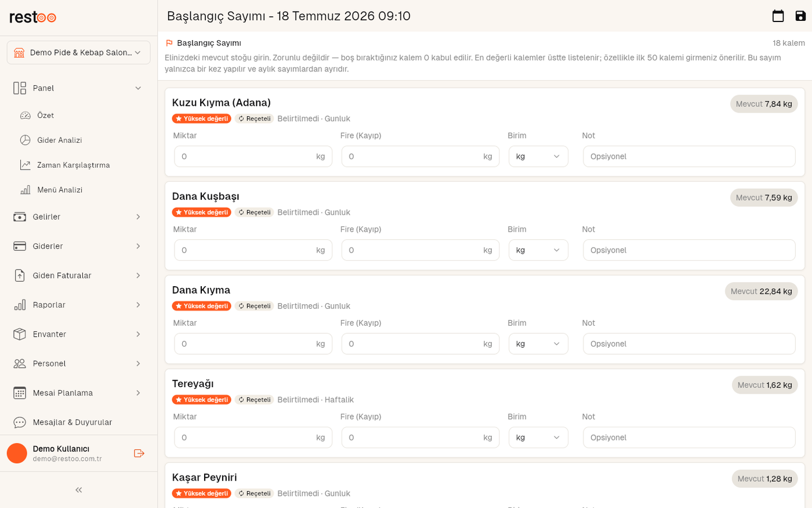This screenshot has height=508, width=812.
Task: Open Birim dropdown for Kuzu Kıyma (Adana)
Action: (538, 157)
